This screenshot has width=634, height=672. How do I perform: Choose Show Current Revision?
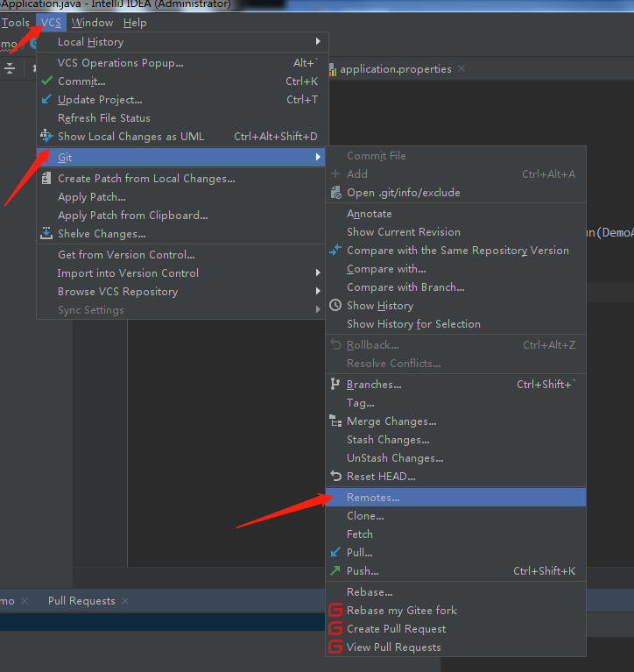(455, 232)
